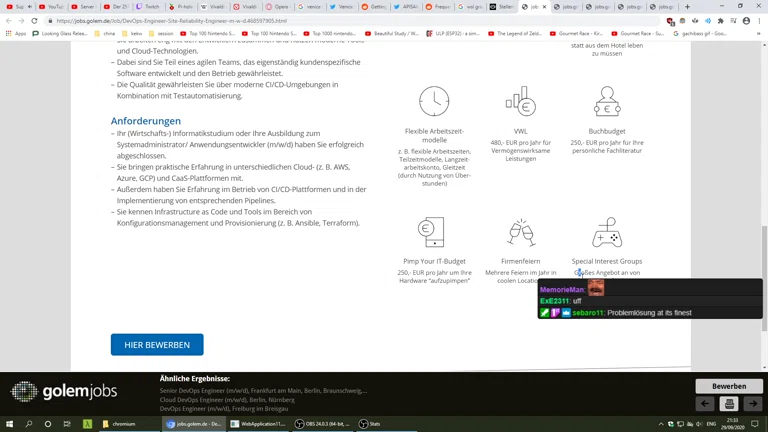Switch to the APISAr Twitter tab
768x432 pixels.
click(405, 7)
